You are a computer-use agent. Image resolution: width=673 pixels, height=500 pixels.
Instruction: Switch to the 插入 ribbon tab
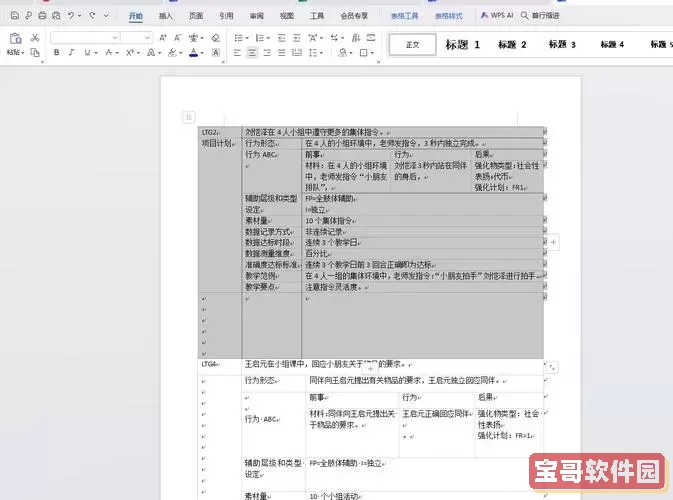click(165, 16)
